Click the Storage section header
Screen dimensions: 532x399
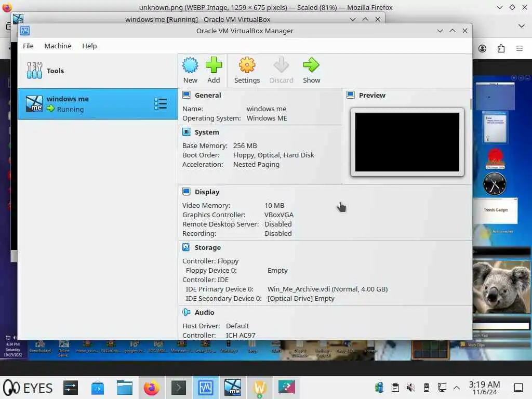pyautogui.click(x=208, y=248)
